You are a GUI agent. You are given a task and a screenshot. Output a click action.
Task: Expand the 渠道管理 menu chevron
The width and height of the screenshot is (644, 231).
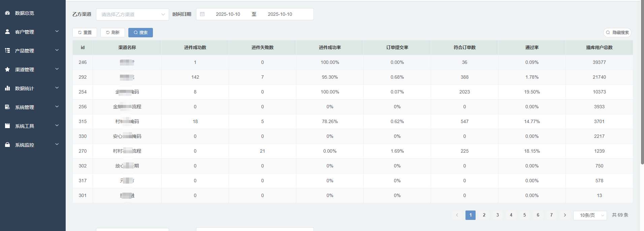click(57, 69)
